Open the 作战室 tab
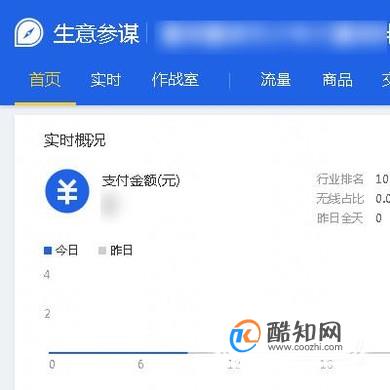The height and width of the screenshot is (390, 390). pos(175,80)
